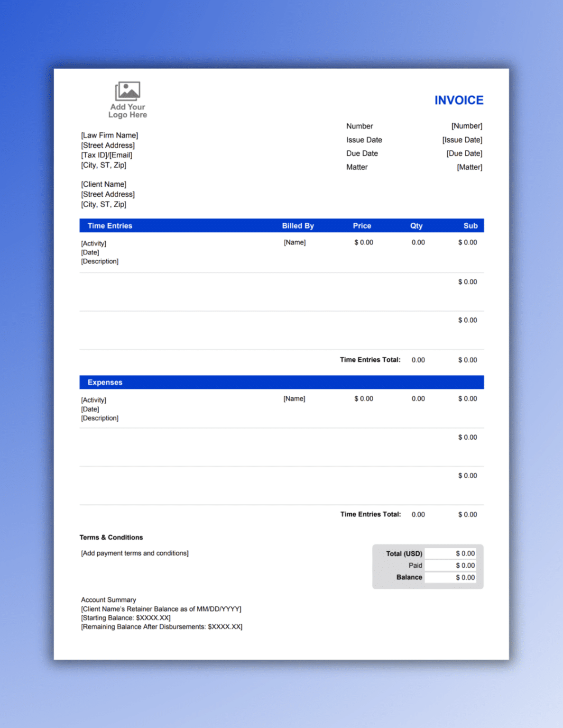Select the Account Summary section heading

108,600
